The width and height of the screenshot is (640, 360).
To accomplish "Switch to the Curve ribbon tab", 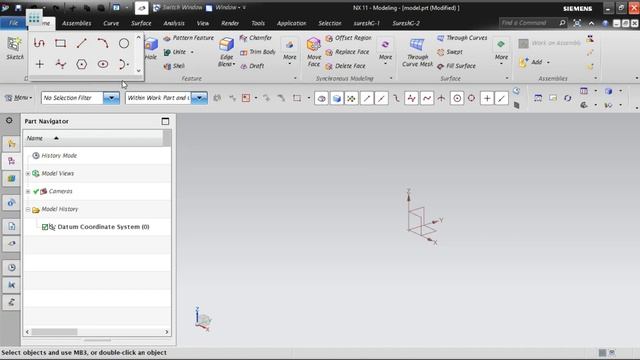I will point(111,23).
